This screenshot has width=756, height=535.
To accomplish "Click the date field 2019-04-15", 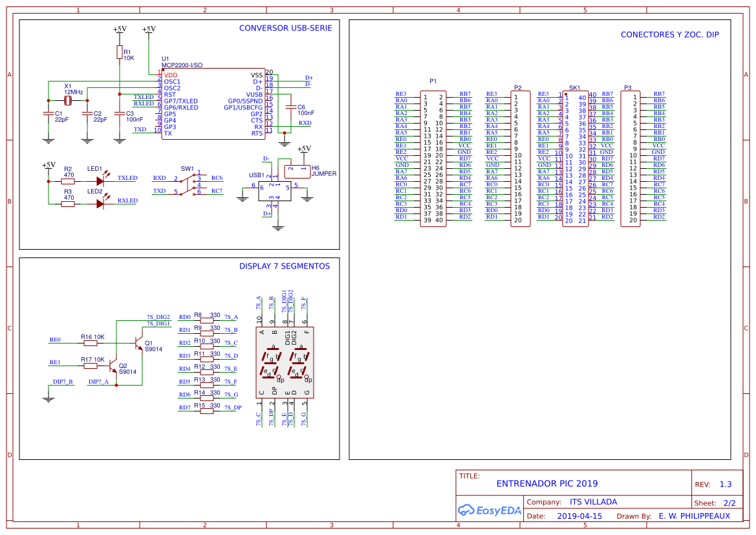I will (579, 516).
